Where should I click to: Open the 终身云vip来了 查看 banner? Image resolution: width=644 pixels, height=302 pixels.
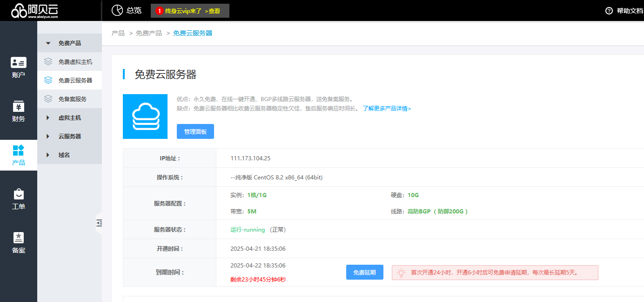point(190,11)
